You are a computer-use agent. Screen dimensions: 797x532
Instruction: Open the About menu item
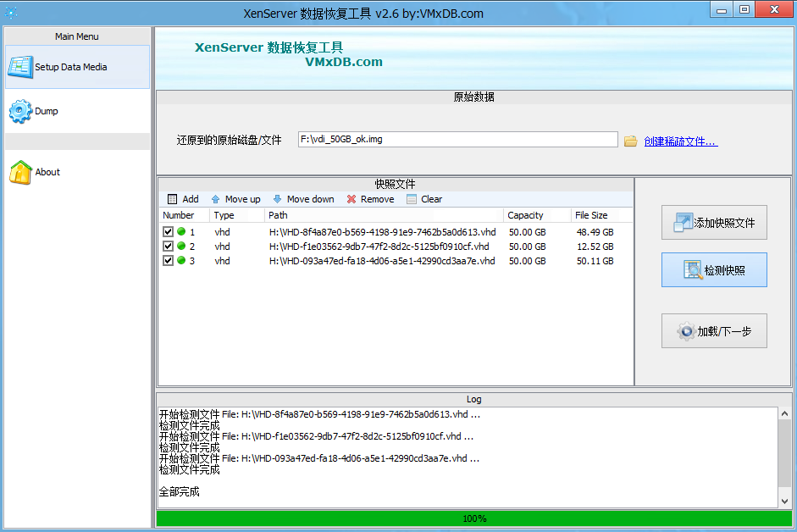tap(77, 172)
